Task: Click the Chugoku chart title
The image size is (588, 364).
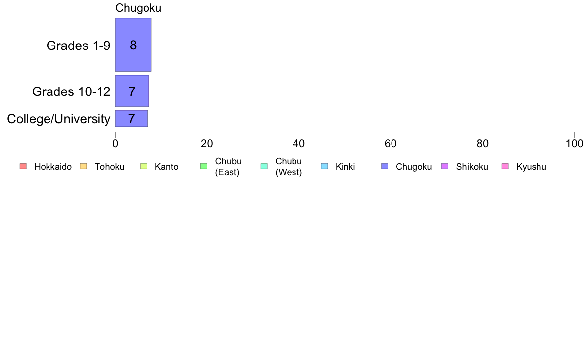Action: click(x=139, y=8)
